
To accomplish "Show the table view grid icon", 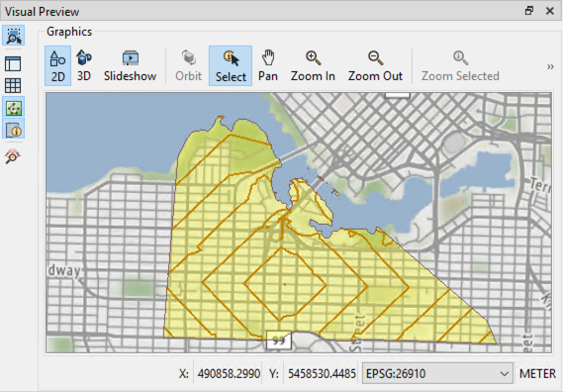I will pyautogui.click(x=13, y=86).
